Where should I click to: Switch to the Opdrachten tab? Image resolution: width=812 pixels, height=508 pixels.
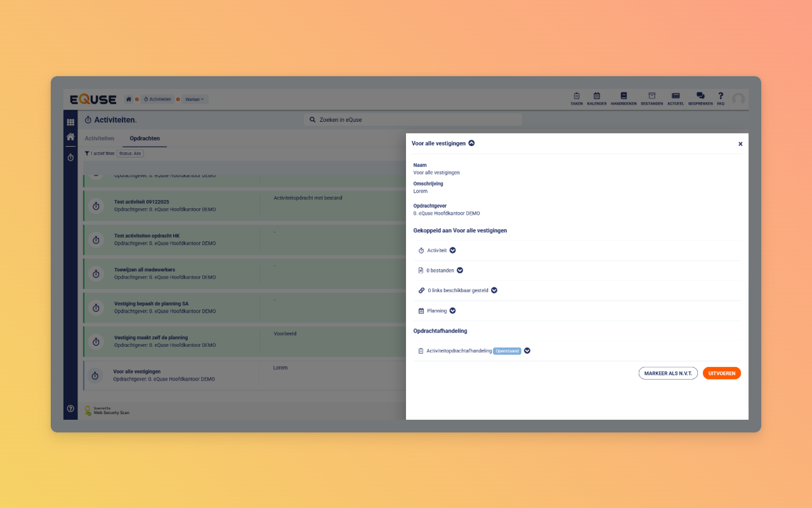tap(145, 138)
